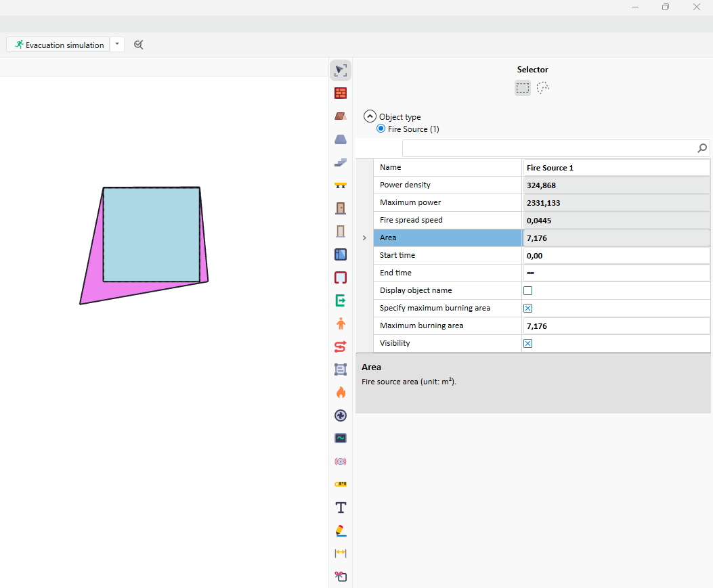This screenshot has width=713, height=588.
Task: Select the fire source flame tool
Action: (x=341, y=392)
